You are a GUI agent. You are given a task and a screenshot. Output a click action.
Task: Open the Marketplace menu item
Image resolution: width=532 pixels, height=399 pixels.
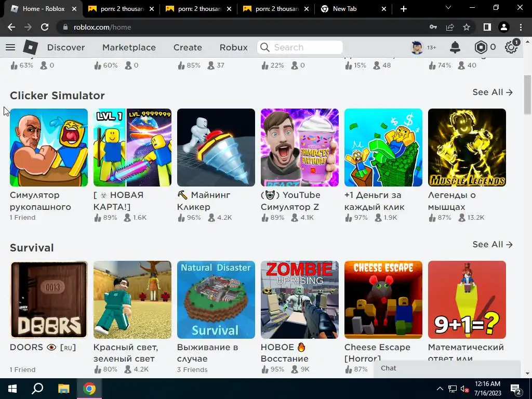point(129,47)
